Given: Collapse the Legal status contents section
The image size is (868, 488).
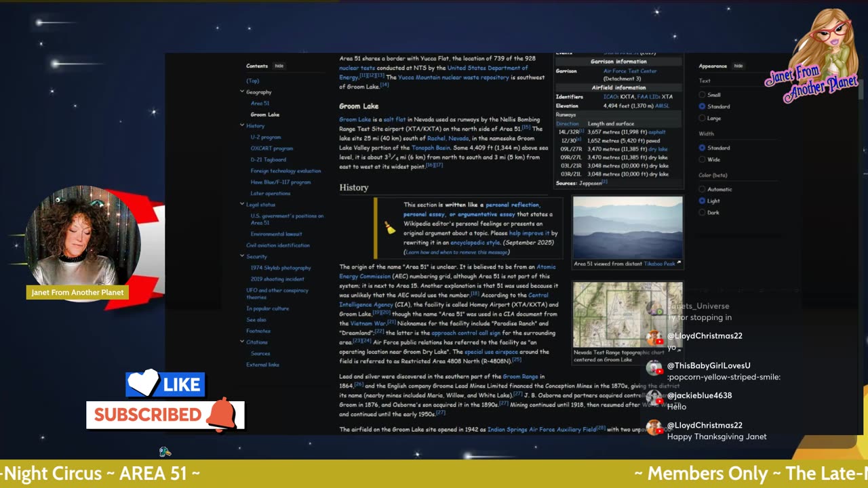Looking at the screenshot, I should coord(242,204).
